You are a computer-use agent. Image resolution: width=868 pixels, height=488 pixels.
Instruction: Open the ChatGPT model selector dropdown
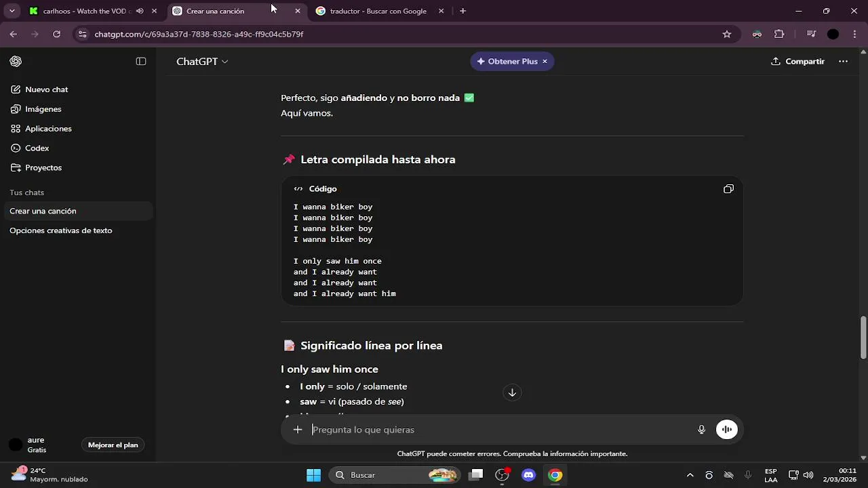tap(202, 62)
